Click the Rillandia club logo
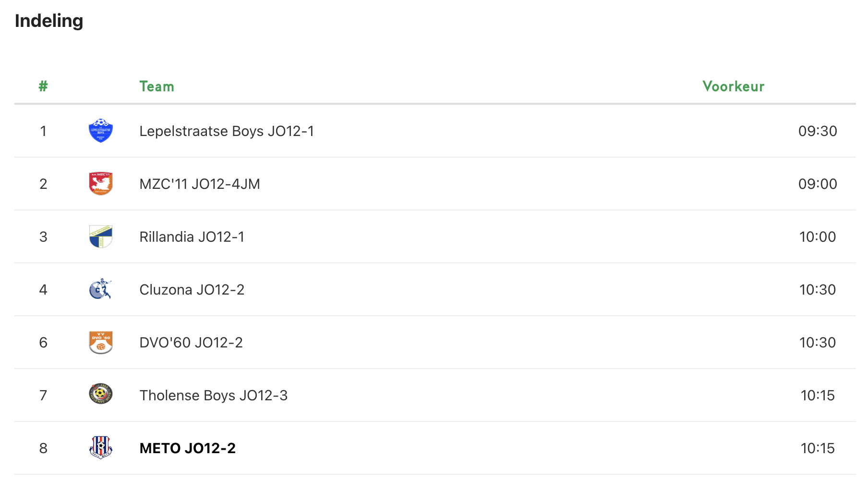The width and height of the screenshot is (868, 494). coord(101,236)
